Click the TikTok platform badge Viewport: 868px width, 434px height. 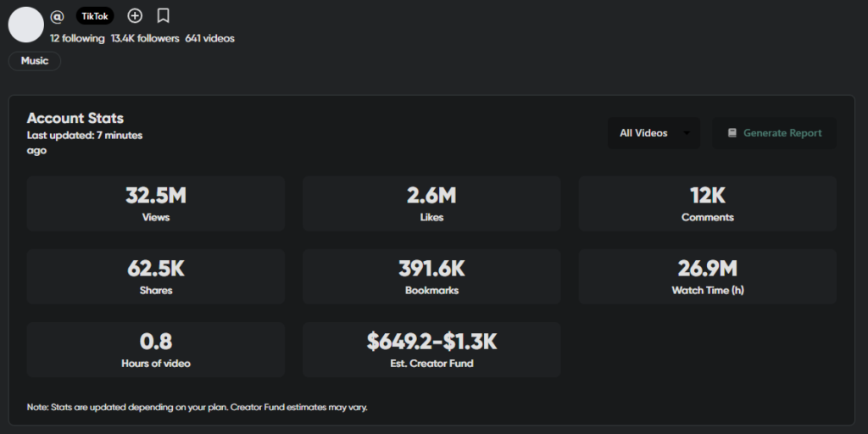click(x=95, y=16)
